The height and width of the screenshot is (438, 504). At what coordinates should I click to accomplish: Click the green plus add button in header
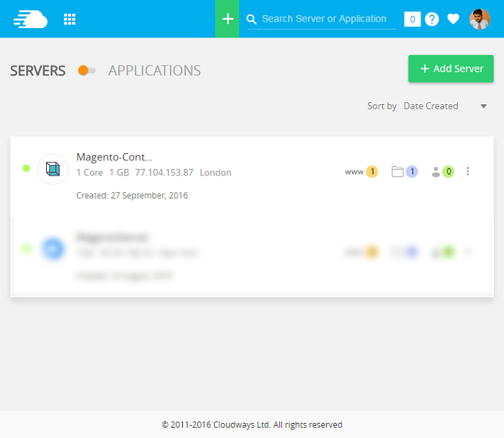click(228, 19)
